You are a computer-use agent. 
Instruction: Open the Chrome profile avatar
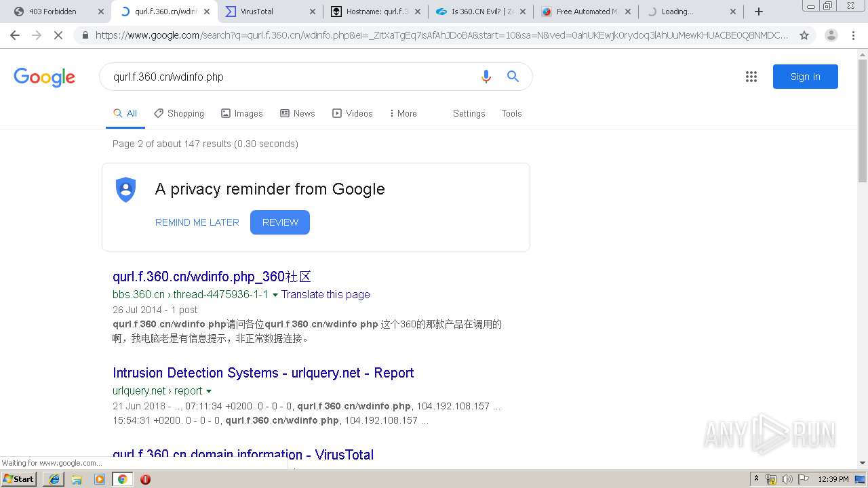pyautogui.click(x=831, y=35)
